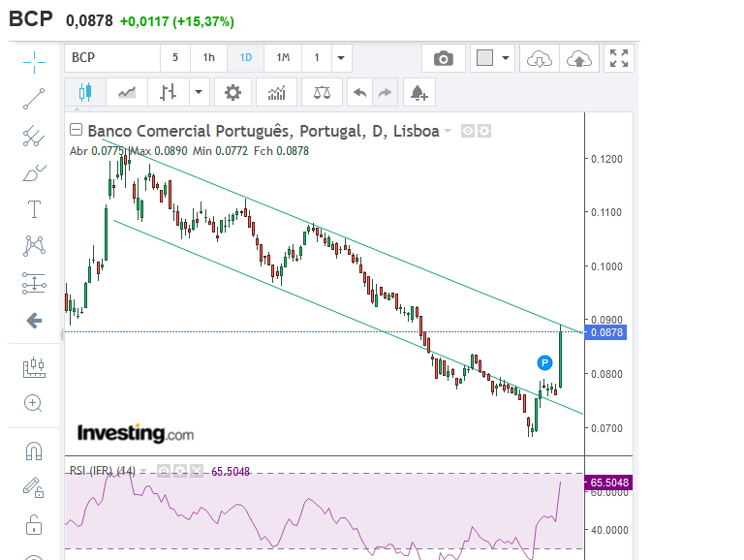This screenshot has height=560, width=744.
Task: Collapse the chart legend minus box
Action: pos(76,130)
